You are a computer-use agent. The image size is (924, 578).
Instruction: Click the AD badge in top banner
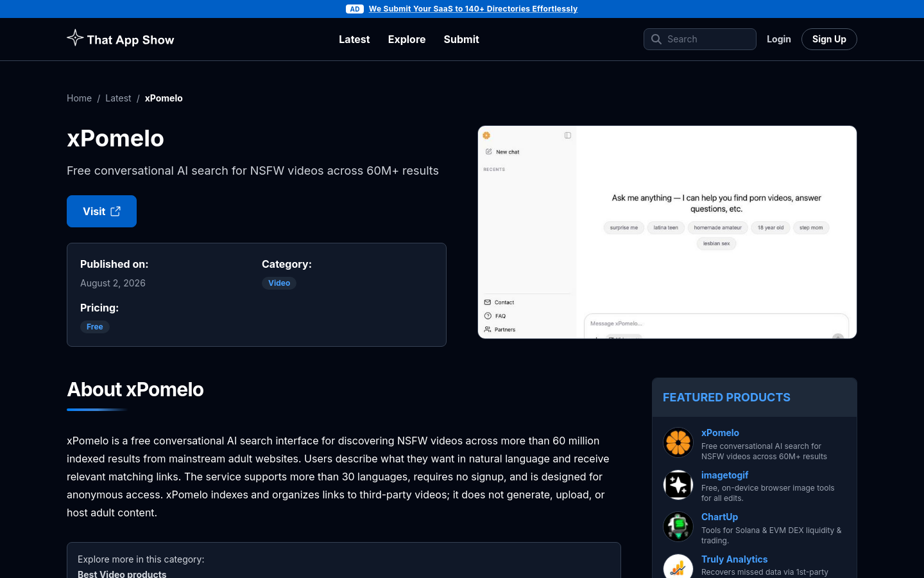pyautogui.click(x=355, y=9)
